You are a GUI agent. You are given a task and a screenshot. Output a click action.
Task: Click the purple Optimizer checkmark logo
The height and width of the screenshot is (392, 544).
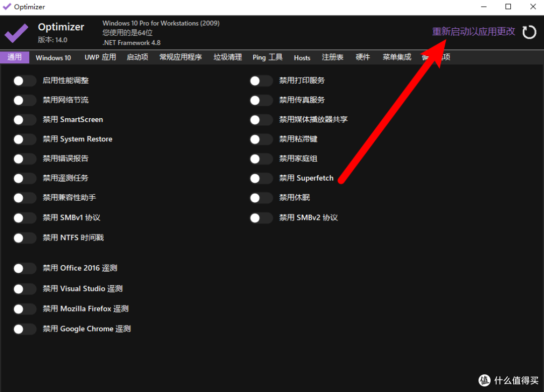pos(16,33)
